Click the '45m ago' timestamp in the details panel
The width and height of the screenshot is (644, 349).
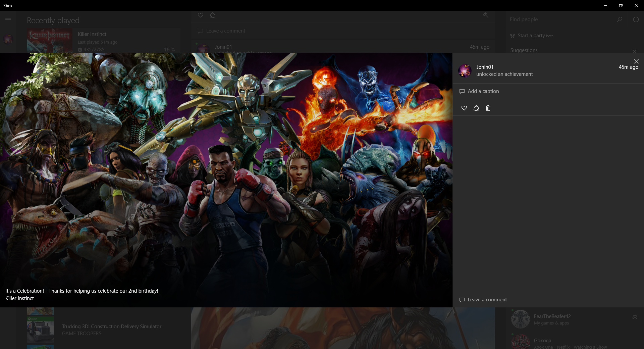pos(628,67)
